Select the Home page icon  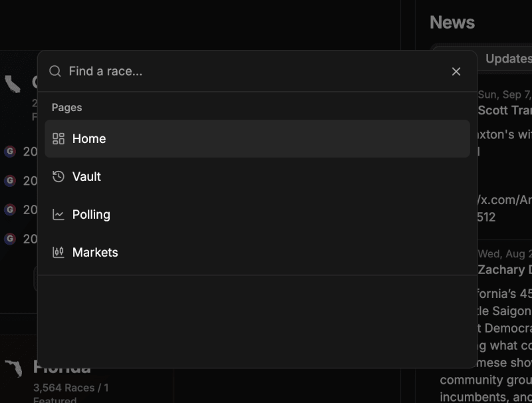(58, 138)
